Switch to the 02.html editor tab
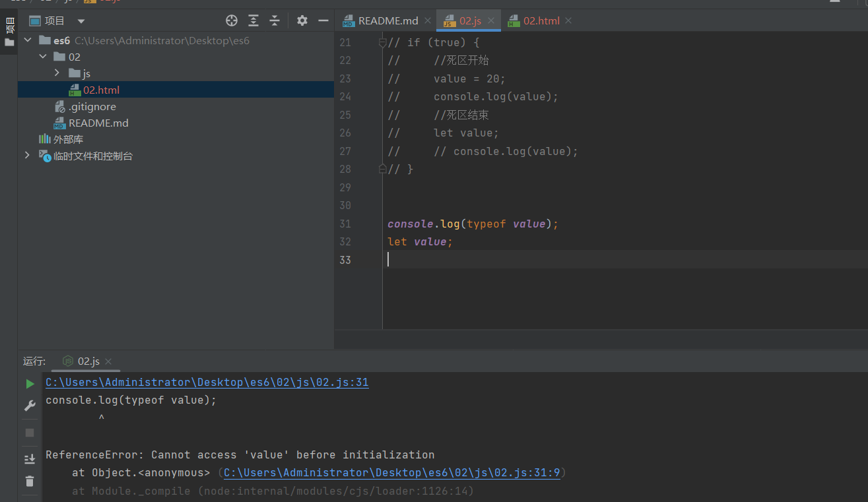The width and height of the screenshot is (868, 502). (541, 20)
